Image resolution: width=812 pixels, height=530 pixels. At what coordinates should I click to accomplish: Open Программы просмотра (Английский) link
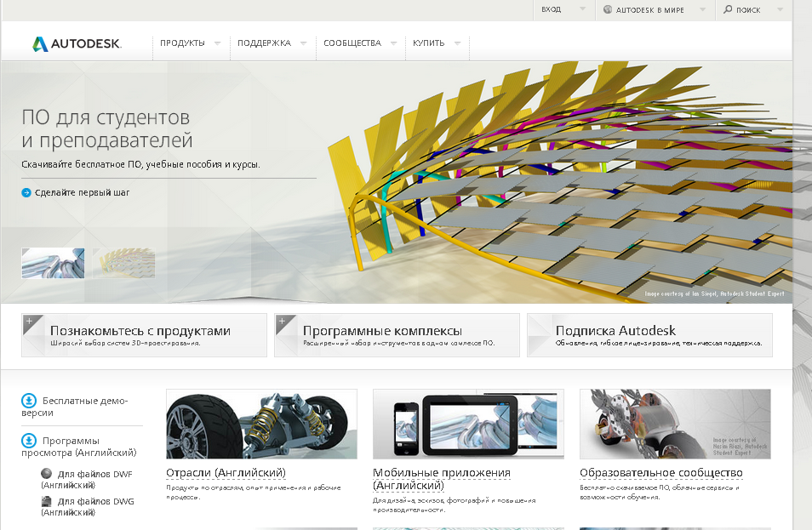[78, 447]
